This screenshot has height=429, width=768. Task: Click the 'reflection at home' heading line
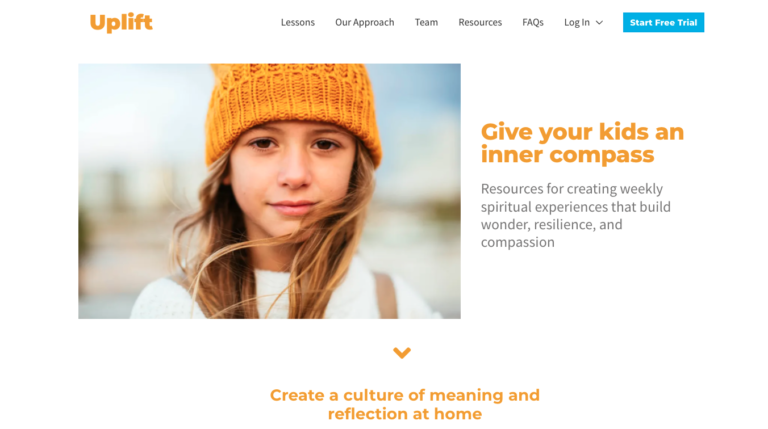coord(405,414)
